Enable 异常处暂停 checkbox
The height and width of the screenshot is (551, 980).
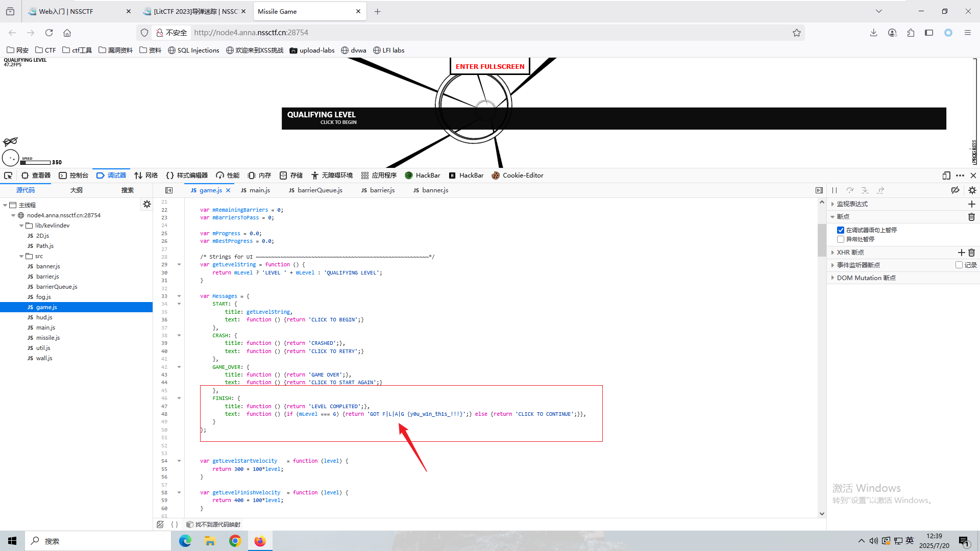coord(841,239)
